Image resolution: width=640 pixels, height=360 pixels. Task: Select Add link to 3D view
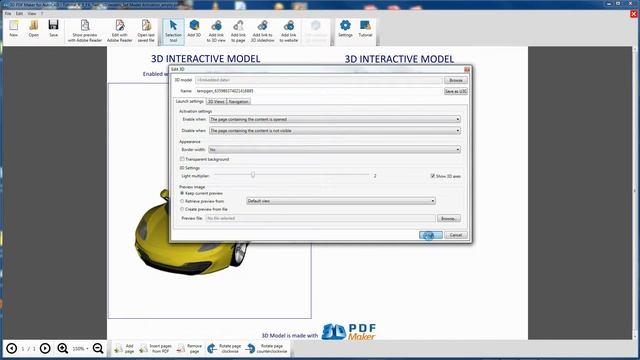pyautogui.click(x=216, y=31)
